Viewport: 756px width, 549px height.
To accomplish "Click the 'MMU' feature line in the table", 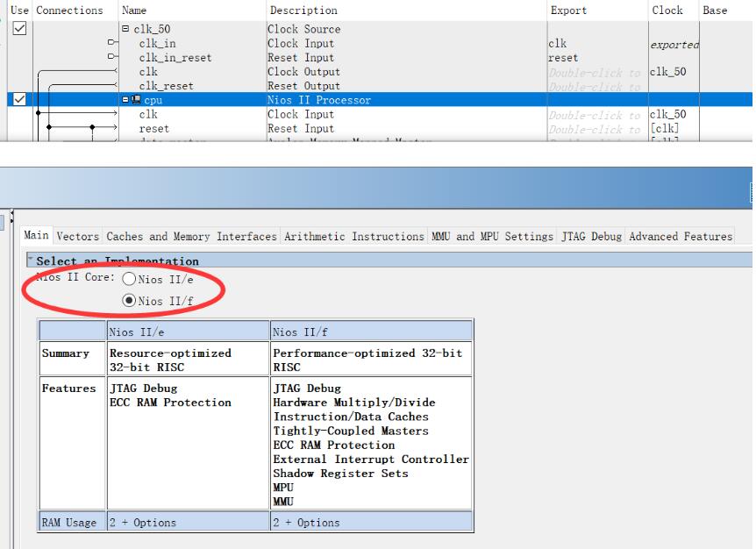I will click(283, 502).
